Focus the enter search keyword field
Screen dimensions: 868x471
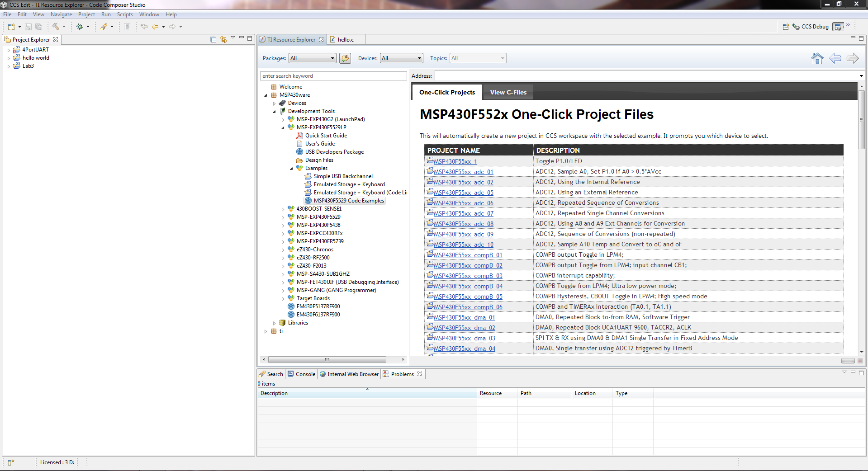click(333, 76)
